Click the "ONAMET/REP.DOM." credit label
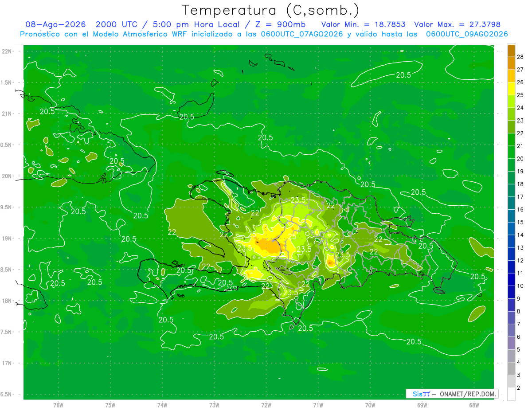Screen dimensions: 532x411 tap(468, 394)
